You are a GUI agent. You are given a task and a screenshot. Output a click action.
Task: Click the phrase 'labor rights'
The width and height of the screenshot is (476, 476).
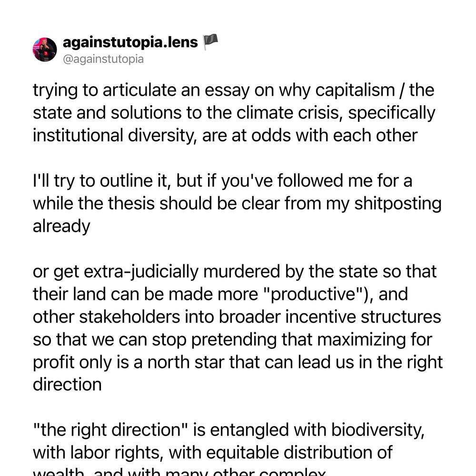(115, 453)
